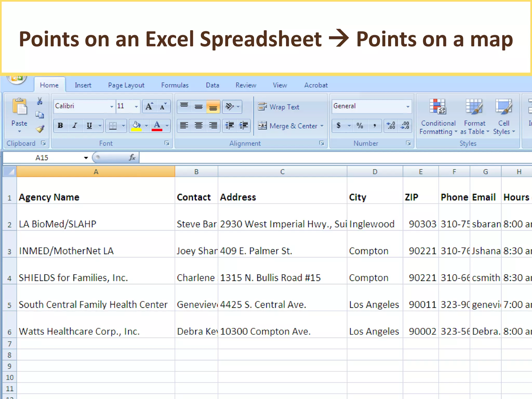Align text left

click(184, 126)
